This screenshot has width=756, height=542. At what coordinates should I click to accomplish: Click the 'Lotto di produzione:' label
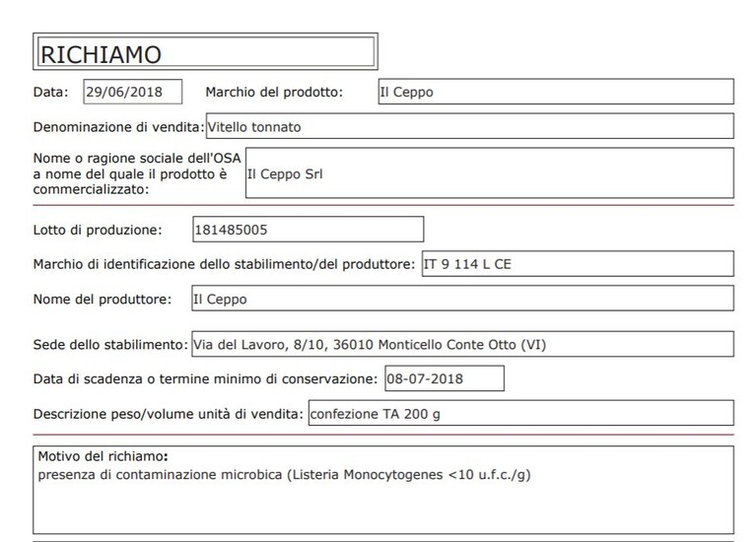(98, 230)
